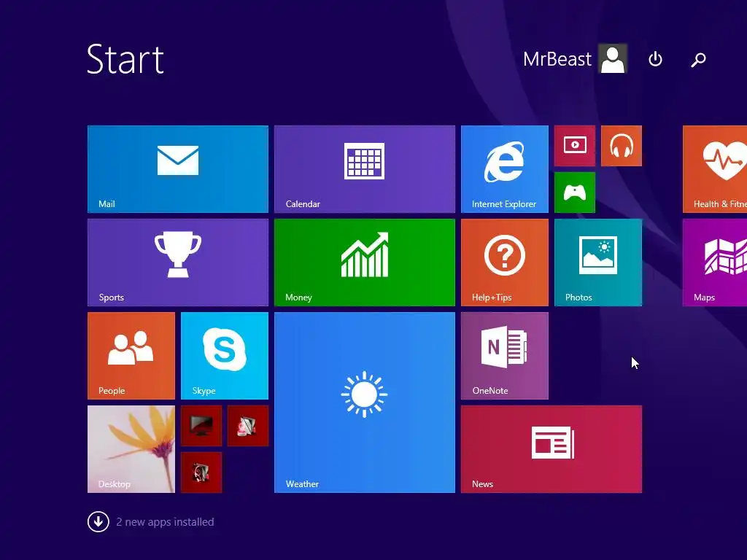
Task: Click the down arrow to show all apps
Action: [x=98, y=521]
